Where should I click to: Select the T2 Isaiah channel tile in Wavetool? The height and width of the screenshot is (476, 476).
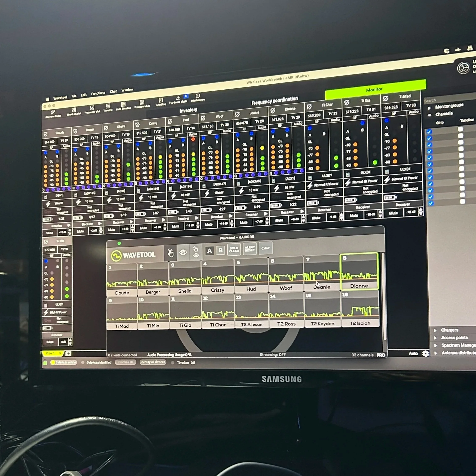(360, 309)
